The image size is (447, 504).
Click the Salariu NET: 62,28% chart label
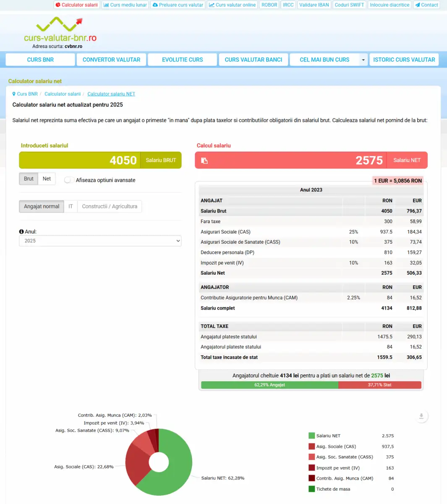click(223, 478)
